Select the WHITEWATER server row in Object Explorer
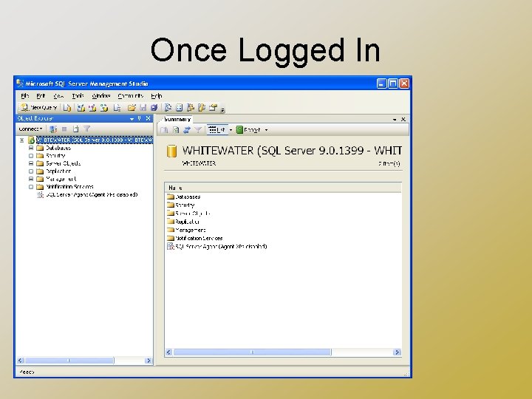This screenshot has width=532, height=399. pos(95,140)
